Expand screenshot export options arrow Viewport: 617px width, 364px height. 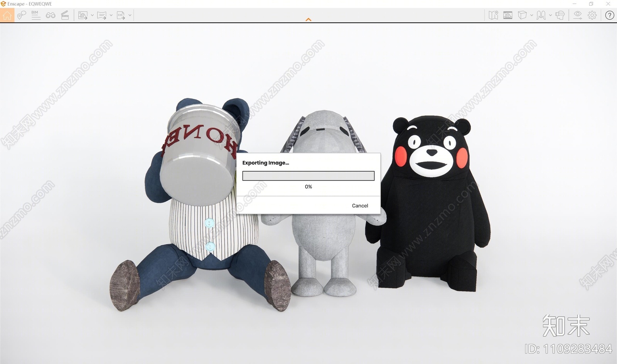(x=92, y=15)
